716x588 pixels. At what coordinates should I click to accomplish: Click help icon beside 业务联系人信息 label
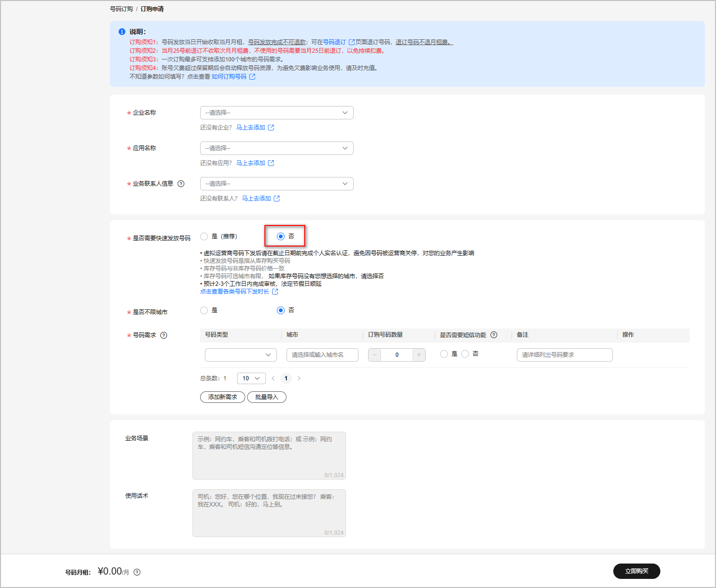[181, 184]
